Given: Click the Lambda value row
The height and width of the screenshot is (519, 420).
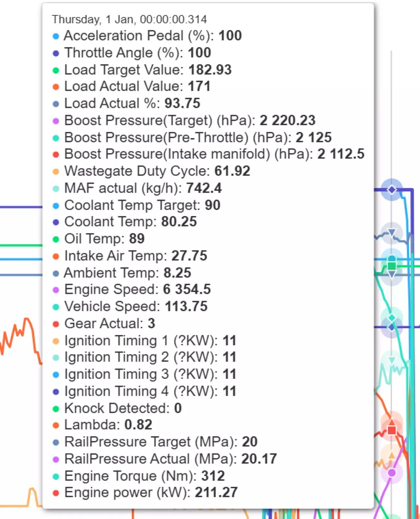Looking at the screenshot, I should tap(108, 425).
